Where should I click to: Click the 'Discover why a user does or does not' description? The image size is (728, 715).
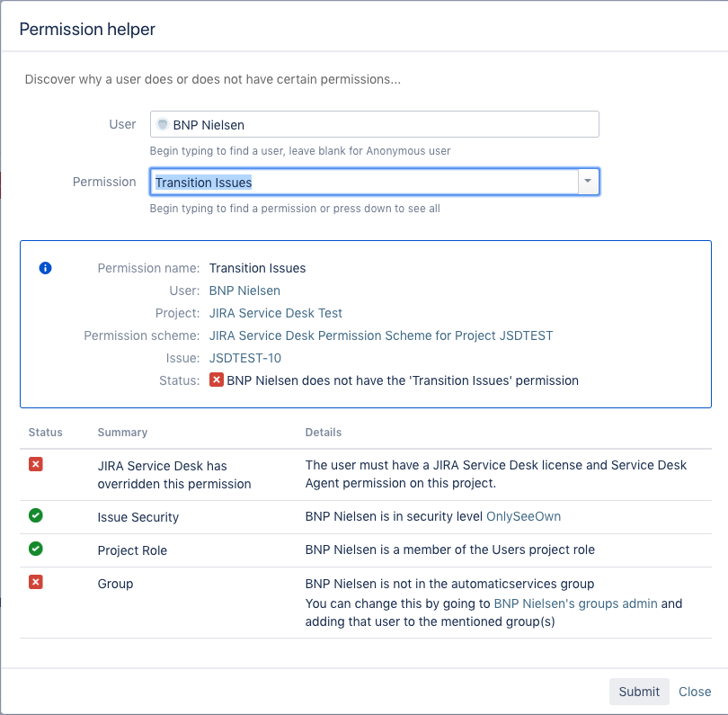point(213,79)
